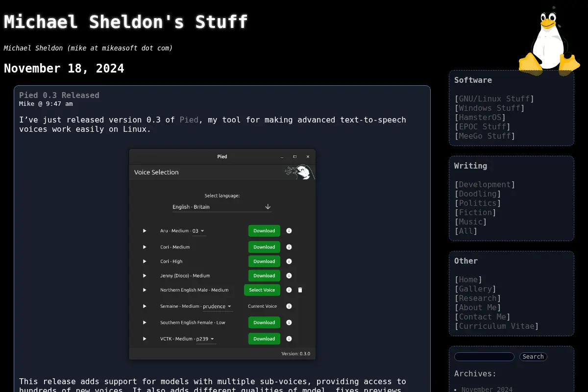This screenshot has height=392, width=588.
Task: Click the Pied magpie logo icon
Action: (299, 172)
